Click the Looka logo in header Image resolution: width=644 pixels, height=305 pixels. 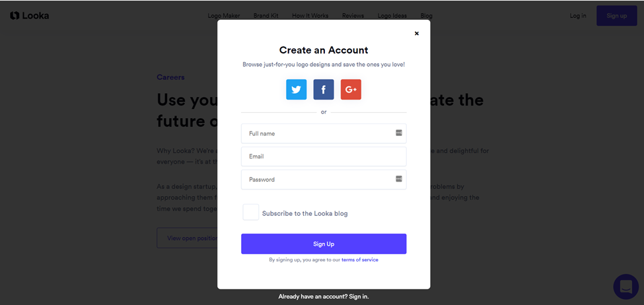[x=30, y=16]
